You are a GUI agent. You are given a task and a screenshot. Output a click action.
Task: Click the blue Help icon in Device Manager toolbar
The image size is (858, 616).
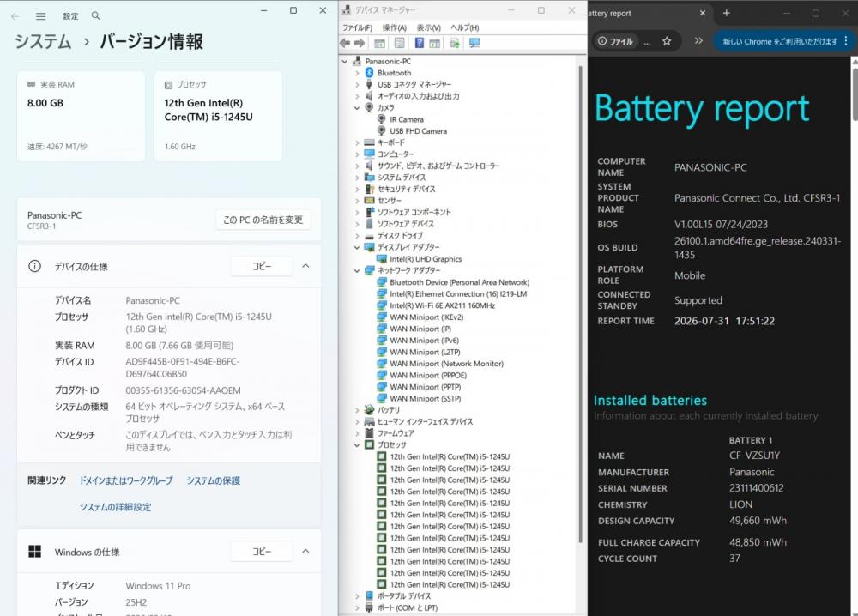[x=420, y=43]
